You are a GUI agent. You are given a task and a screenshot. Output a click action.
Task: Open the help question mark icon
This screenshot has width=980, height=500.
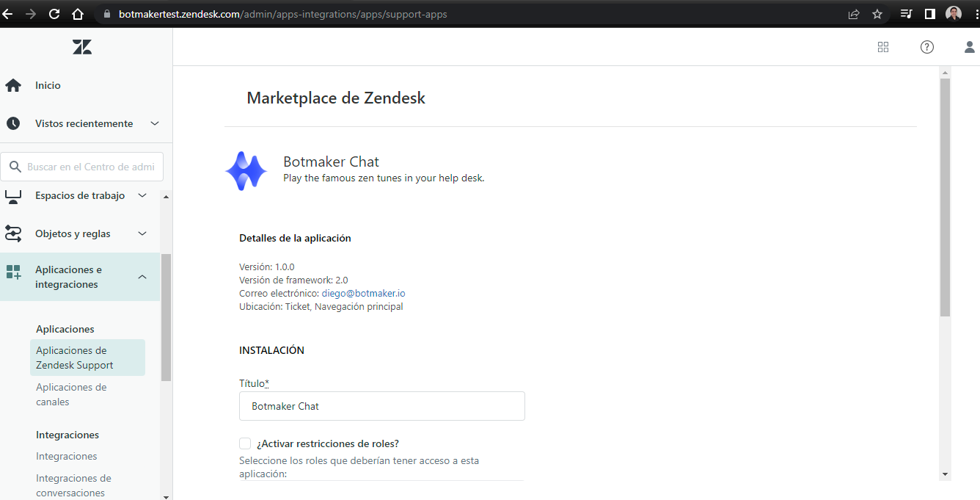click(927, 47)
